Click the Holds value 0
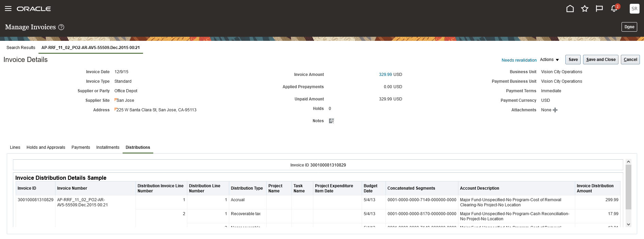Viewport: 644px width, 239px height. [330, 109]
